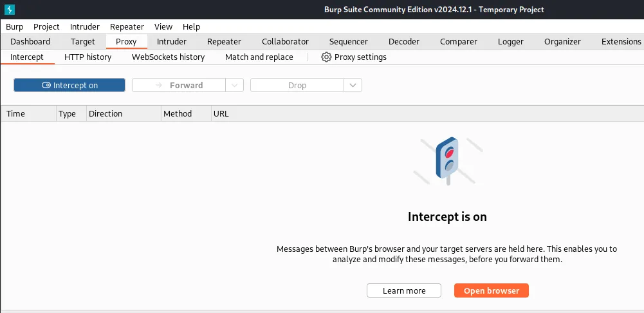Open the Burp menu
644x313 pixels.
tap(14, 27)
